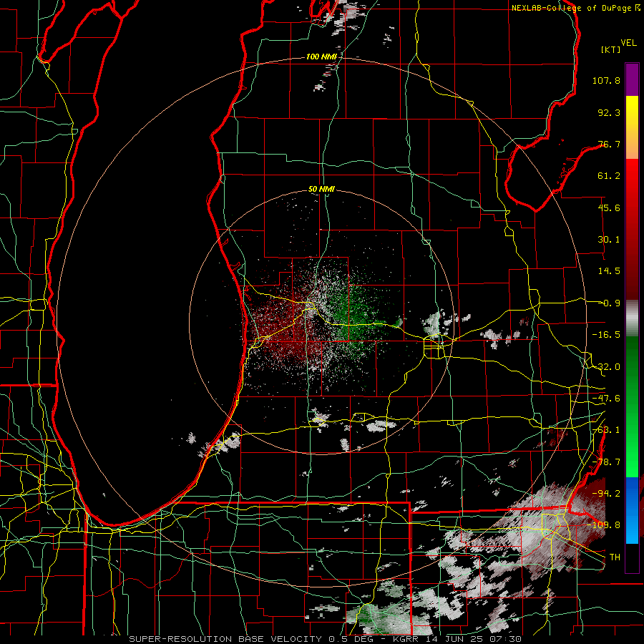The width and height of the screenshot is (644, 644).
Task: Click the gray near-zero segment of color bar
Action: [632, 318]
